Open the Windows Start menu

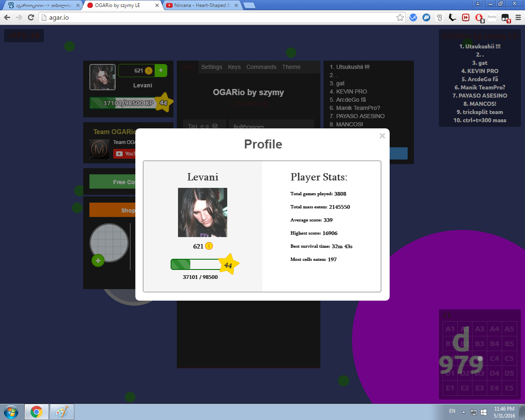[x=11, y=411]
